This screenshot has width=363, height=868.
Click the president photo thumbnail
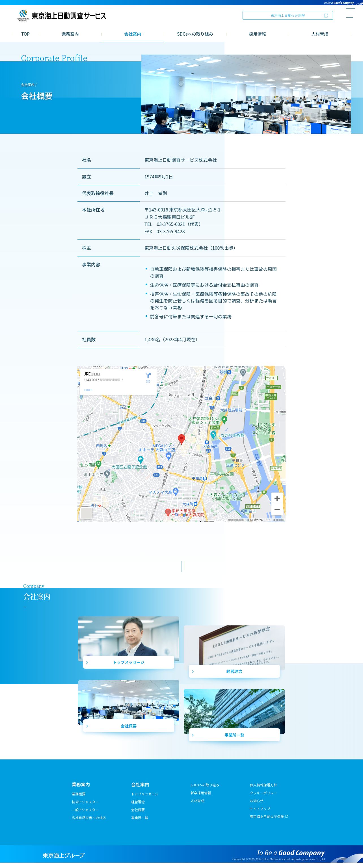(x=128, y=636)
